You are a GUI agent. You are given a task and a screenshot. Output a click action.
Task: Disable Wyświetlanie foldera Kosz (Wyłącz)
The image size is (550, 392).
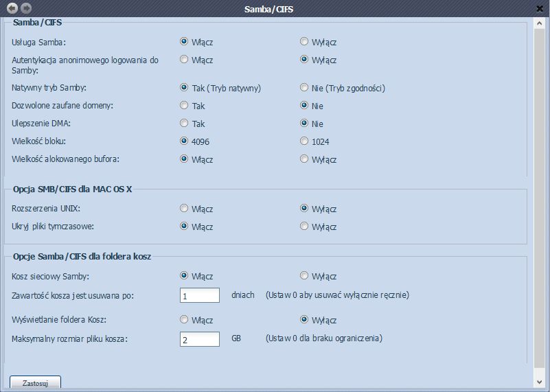304,319
